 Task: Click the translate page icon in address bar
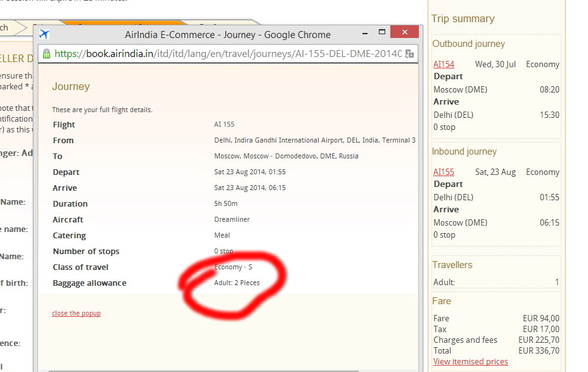409,54
